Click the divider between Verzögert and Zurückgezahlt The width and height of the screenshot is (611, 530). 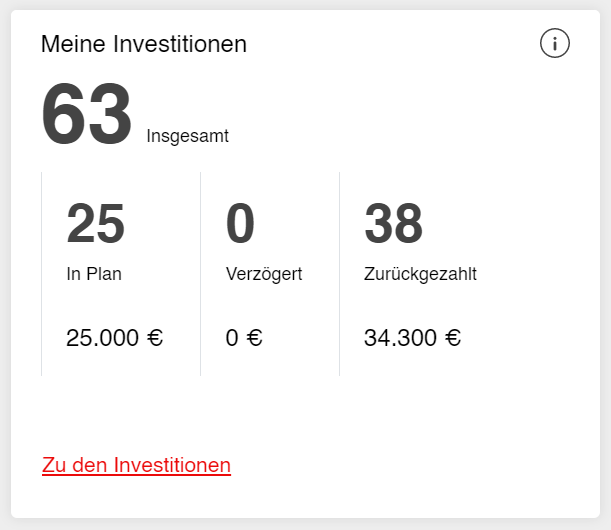pos(339,274)
